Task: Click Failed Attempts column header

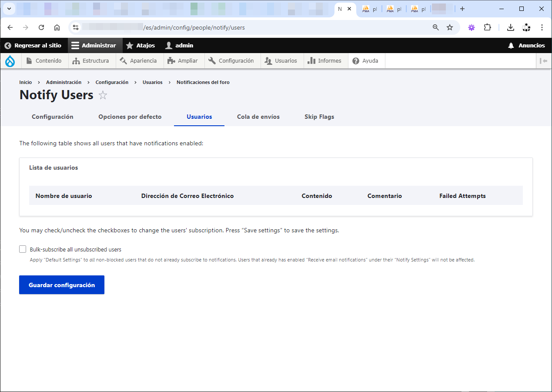Action: click(462, 196)
